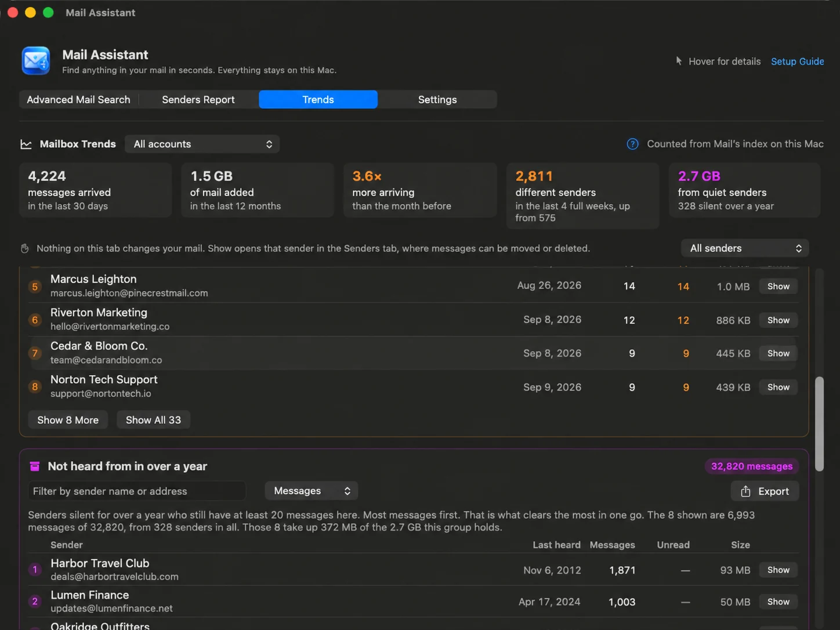This screenshot has height=630, width=840.
Task: Click the 4,224 messages arrived card
Action: pyautogui.click(x=96, y=190)
